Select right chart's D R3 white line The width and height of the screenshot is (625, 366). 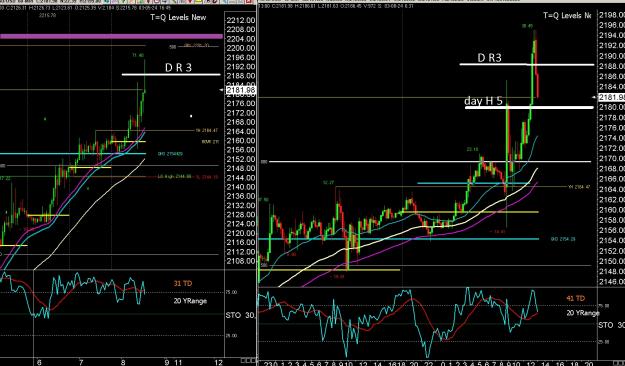(x=527, y=64)
